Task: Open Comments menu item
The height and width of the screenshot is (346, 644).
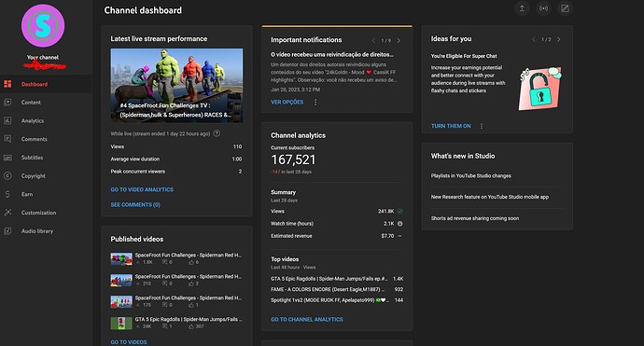Action: pos(46,139)
